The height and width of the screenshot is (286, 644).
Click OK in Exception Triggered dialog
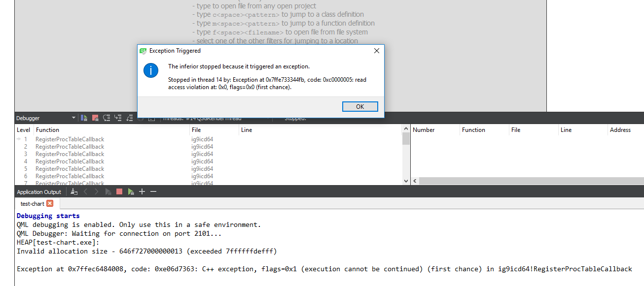point(359,107)
